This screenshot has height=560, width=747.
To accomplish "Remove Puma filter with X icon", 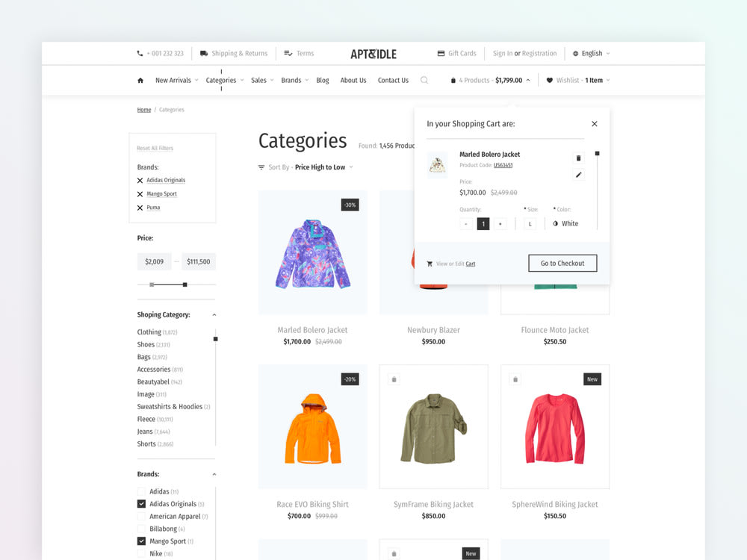I will 140,208.
